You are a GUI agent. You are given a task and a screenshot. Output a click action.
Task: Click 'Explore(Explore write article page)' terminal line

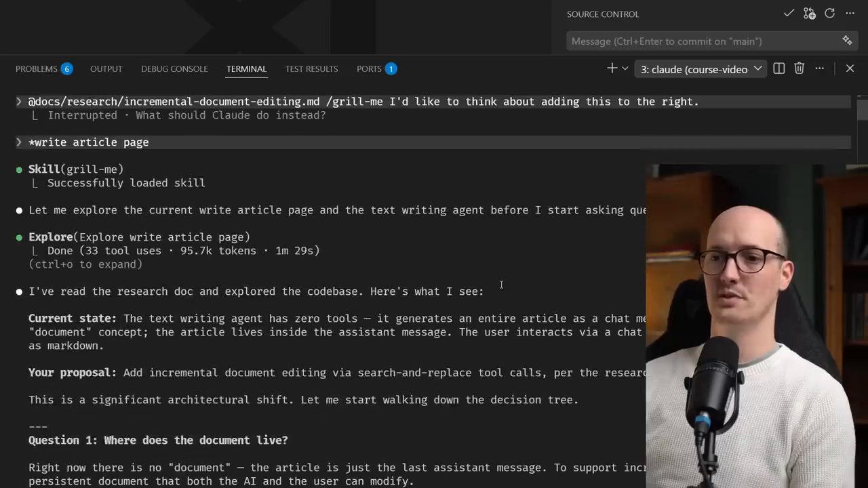click(x=139, y=237)
